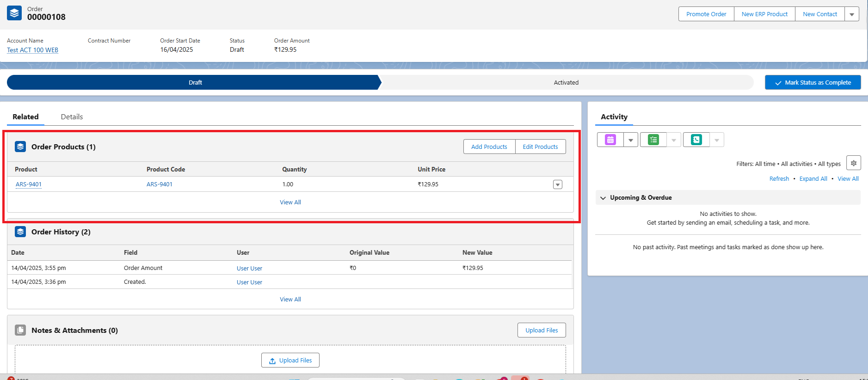This screenshot has height=380, width=868.
Task: Click Upload Files button in Notes header
Action: pyautogui.click(x=542, y=330)
